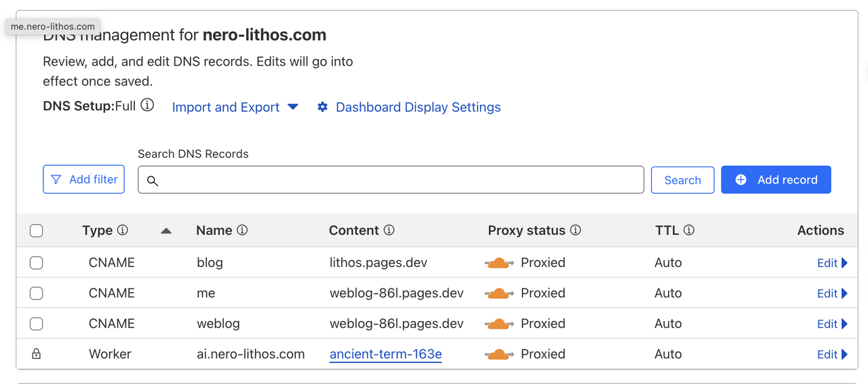Click the Content column header
This screenshot has height=384, width=868.
pyautogui.click(x=354, y=230)
